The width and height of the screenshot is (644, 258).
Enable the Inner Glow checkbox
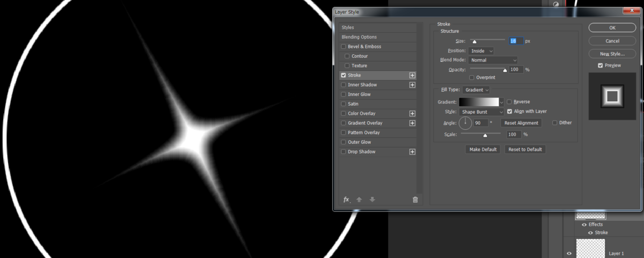tap(343, 94)
